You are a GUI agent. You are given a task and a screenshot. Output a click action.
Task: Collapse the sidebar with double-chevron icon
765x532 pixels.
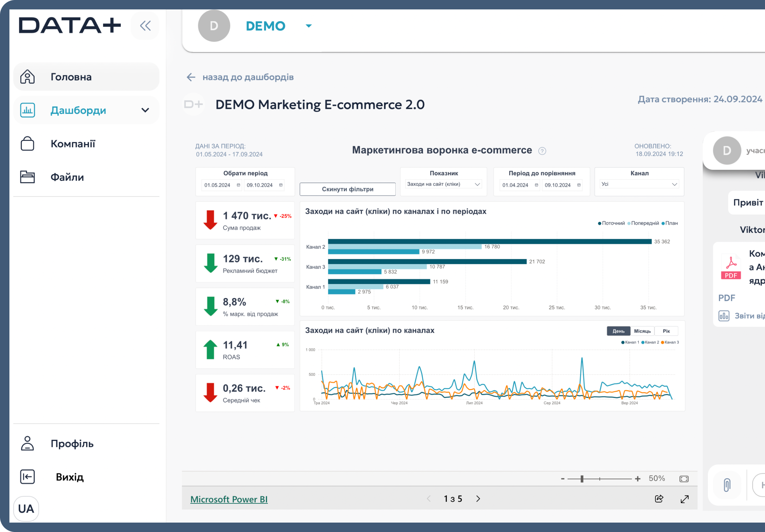click(x=145, y=26)
